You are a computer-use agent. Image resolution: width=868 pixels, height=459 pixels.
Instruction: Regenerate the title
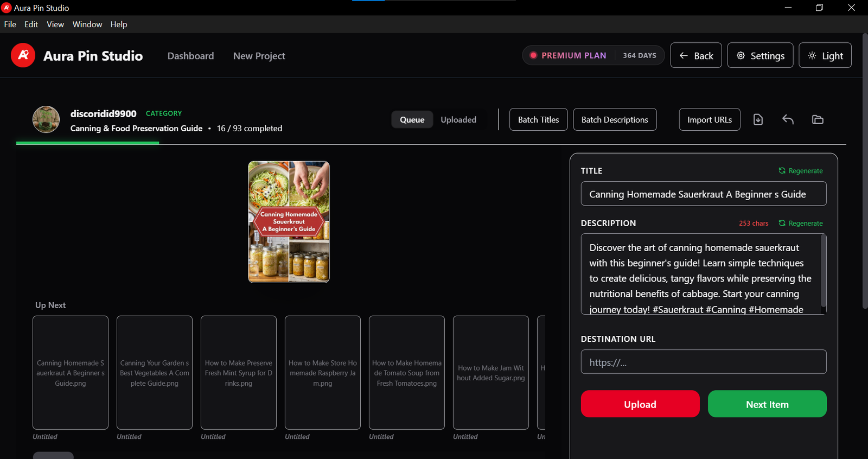pos(801,171)
